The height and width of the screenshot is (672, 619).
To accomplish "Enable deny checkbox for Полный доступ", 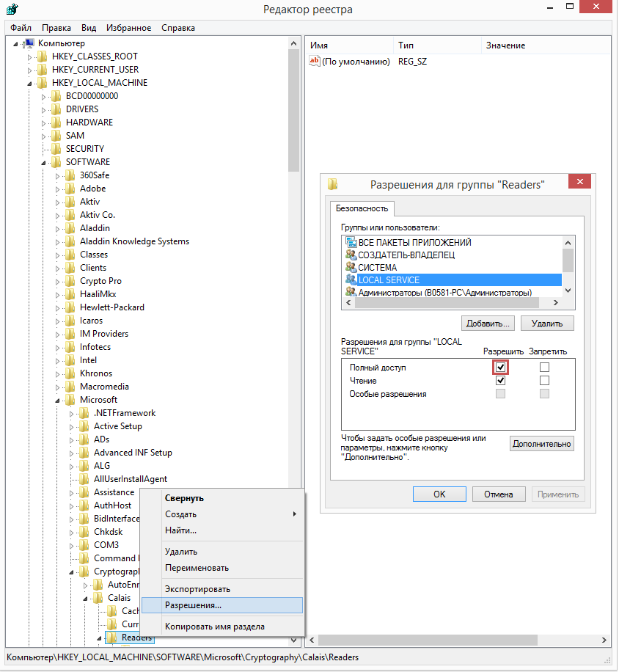I will pyautogui.click(x=544, y=368).
